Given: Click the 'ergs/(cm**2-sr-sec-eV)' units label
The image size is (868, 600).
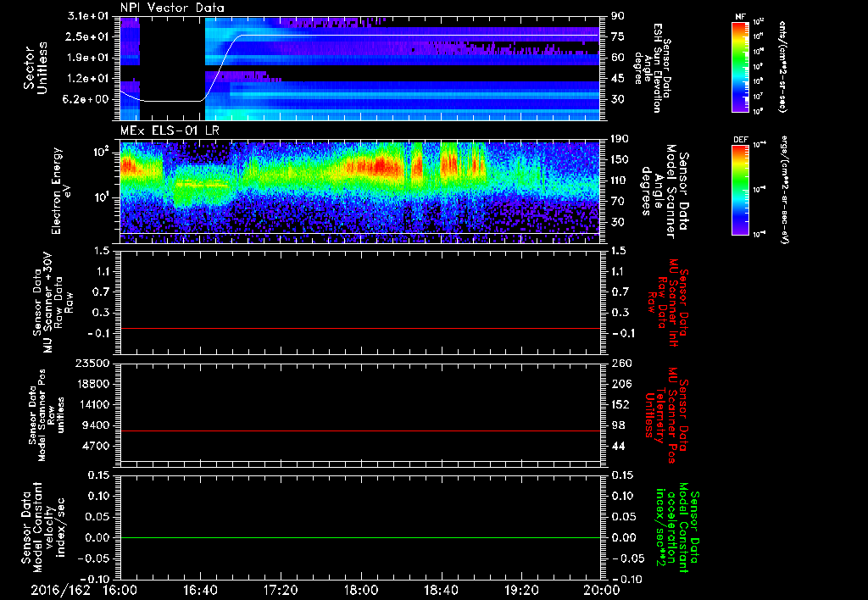Looking at the screenshot, I should pyautogui.click(x=784, y=190).
